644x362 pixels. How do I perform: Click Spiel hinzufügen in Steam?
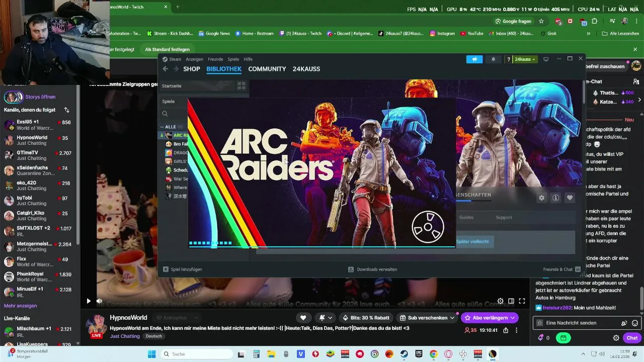tap(182, 269)
